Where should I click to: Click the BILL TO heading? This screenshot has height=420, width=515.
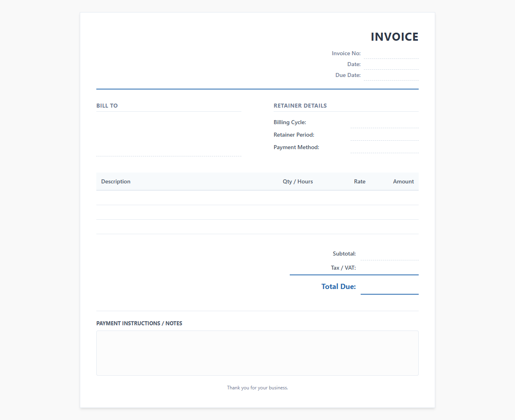pos(107,106)
